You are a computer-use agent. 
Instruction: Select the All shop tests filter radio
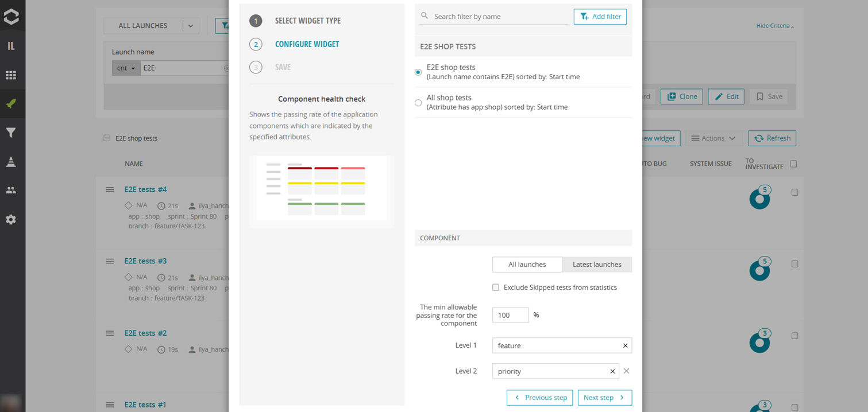[418, 103]
